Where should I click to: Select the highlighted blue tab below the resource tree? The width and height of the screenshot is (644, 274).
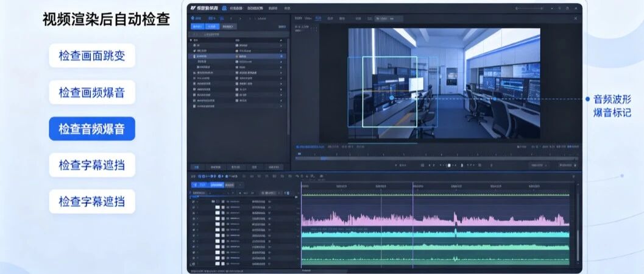point(197,167)
